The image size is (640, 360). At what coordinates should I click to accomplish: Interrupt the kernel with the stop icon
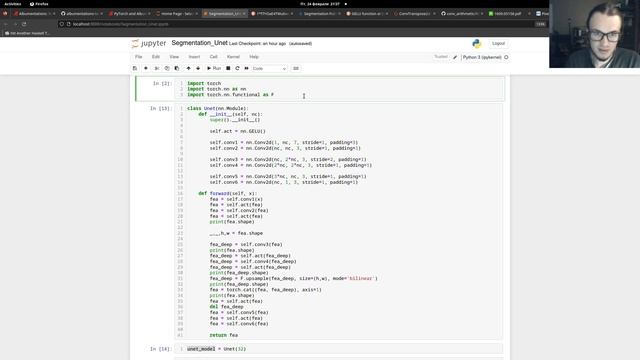[228, 68]
